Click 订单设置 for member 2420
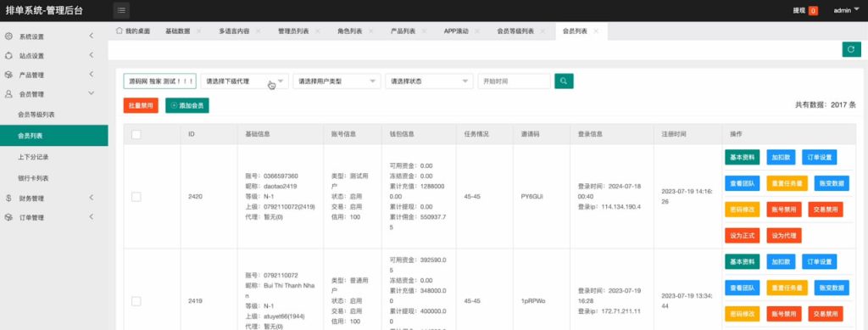The image size is (868, 330). 820,157
